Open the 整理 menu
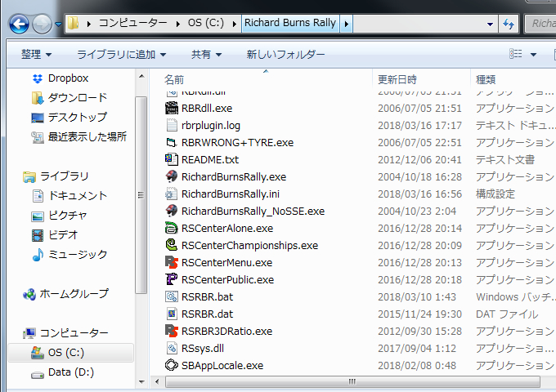The image size is (556, 392). pyautogui.click(x=36, y=55)
